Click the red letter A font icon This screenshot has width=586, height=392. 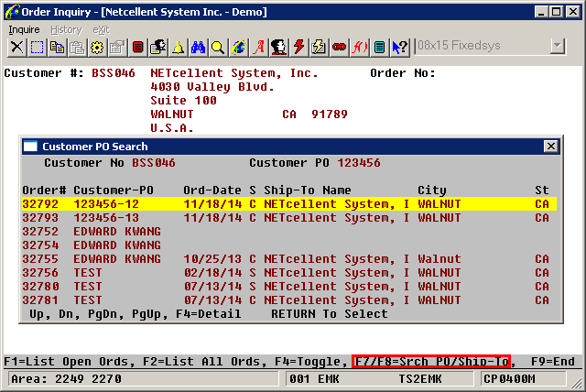point(258,47)
